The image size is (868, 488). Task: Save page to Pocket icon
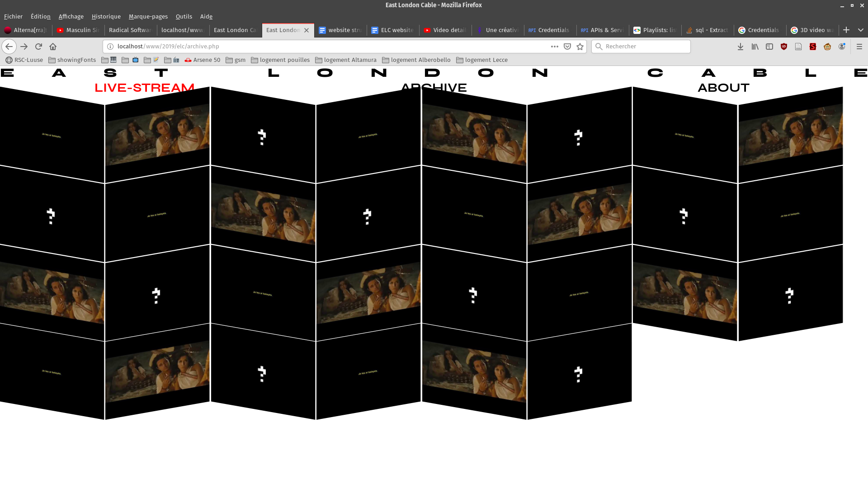[567, 47]
